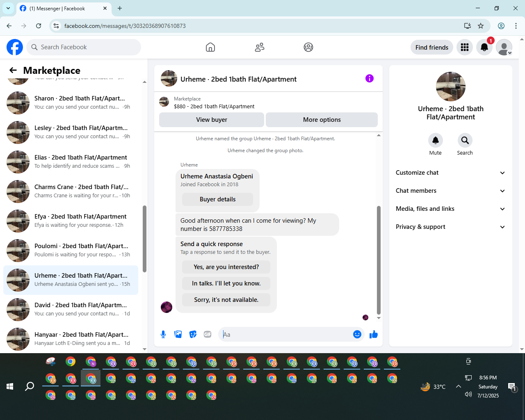Viewport: 525px width, 420px height.
Task: Choose a GIF icon
Action: point(208,334)
